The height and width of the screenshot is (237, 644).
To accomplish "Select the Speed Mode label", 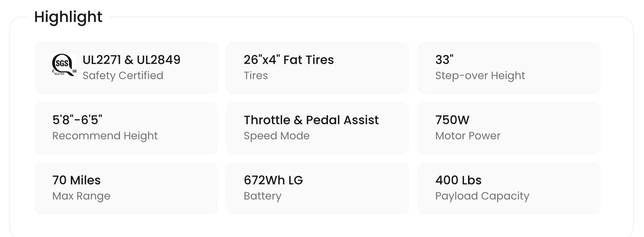I will pyautogui.click(x=277, y=136).
